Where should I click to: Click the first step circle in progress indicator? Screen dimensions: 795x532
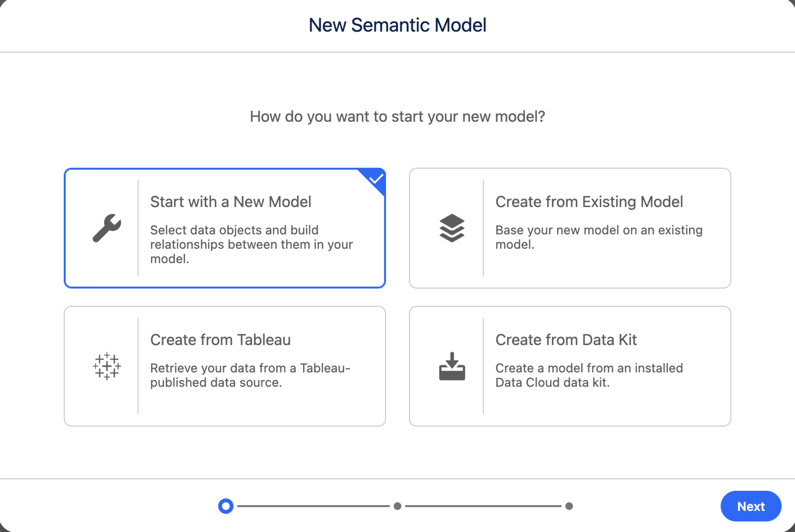(x=226, y=506)
